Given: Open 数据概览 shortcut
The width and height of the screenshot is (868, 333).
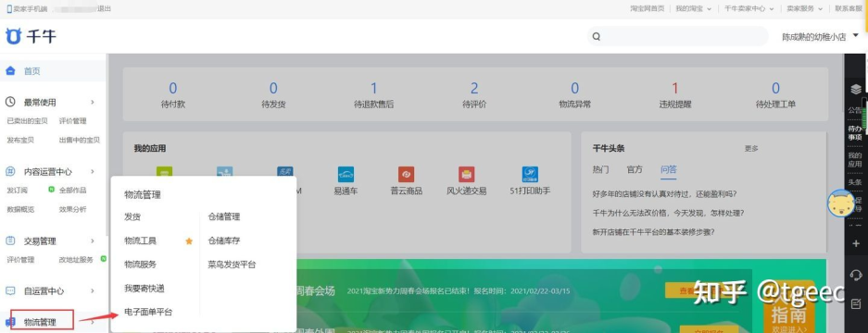Looking at the screenshot, I should pos(20,209).
